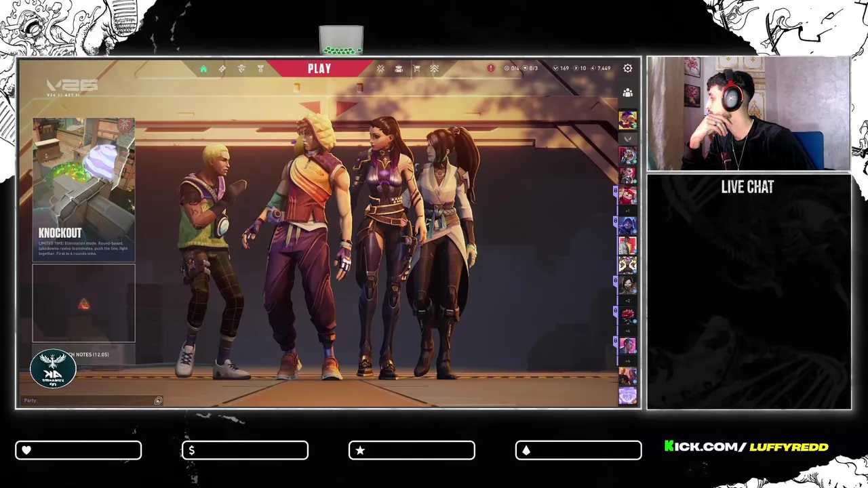868x488 pixels.
Task: Click the AK eagle logo badge
Action: pos(54,369)
